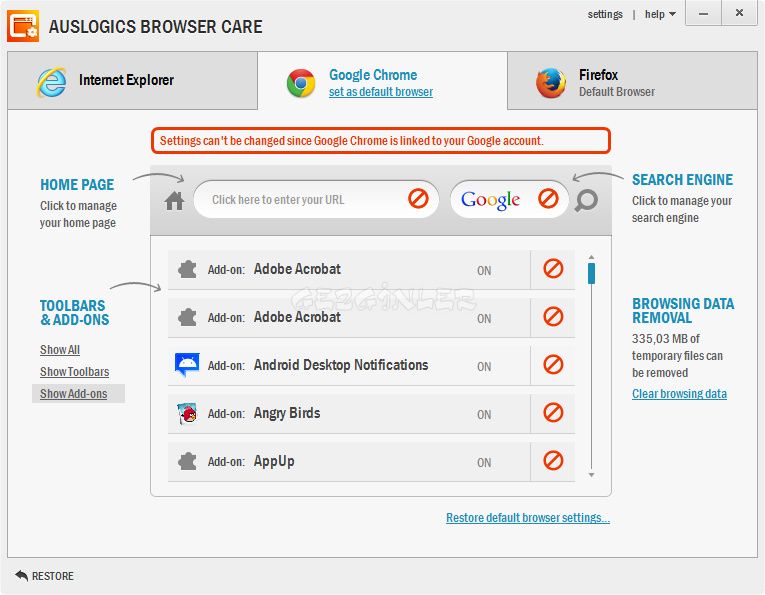The width and height of the screenshot is (765, 595).
Task: Click the Auslogics Browser Care logo icon
Action: click(x=22, y=26)
